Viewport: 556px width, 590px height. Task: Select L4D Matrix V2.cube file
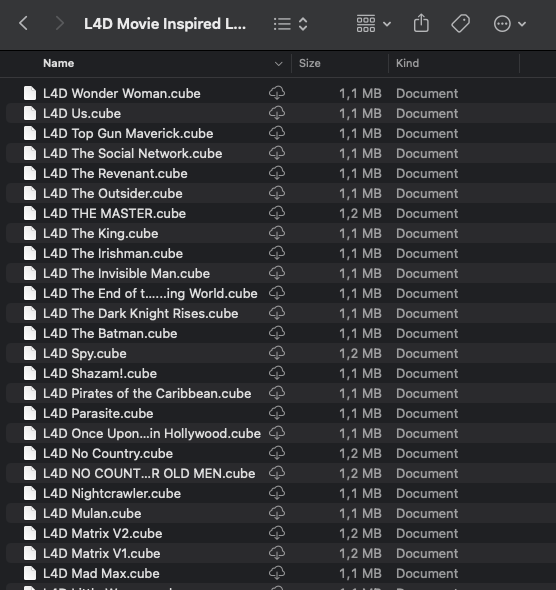point(281,533)
